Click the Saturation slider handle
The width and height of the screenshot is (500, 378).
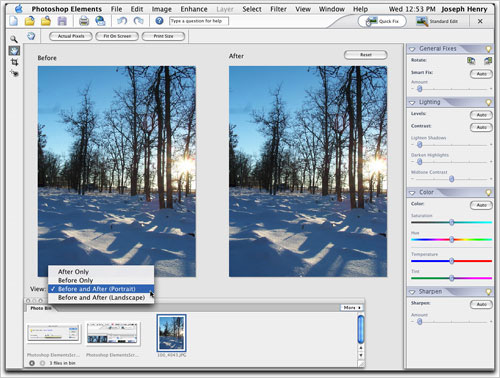click(x=452, y=222)
